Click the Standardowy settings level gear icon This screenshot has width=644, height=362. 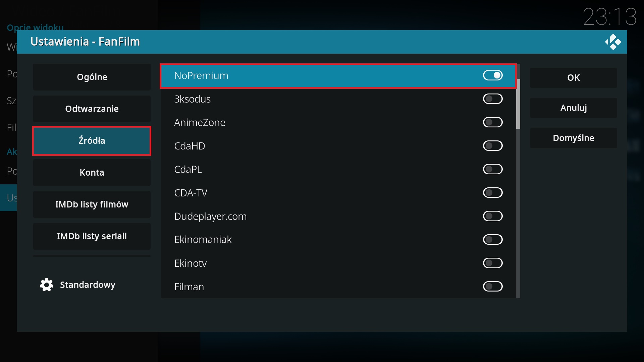[x=47, y=285]
